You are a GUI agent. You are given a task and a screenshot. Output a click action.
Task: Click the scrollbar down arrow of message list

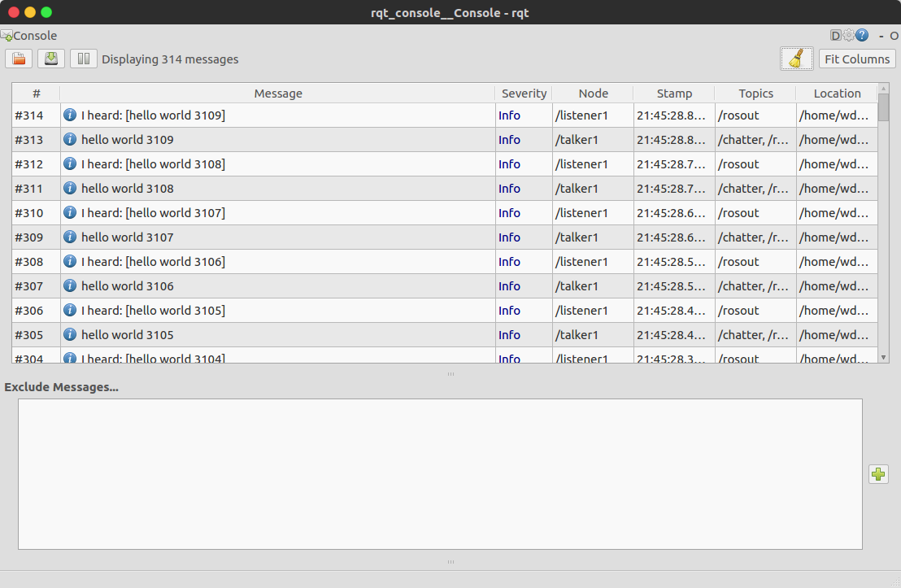[x=884, y=358]
